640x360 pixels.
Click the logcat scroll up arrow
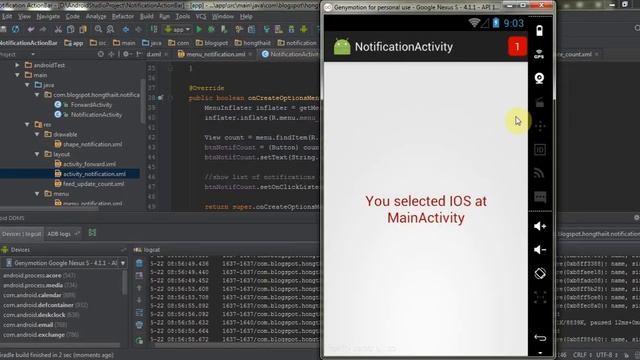point(139,288)
